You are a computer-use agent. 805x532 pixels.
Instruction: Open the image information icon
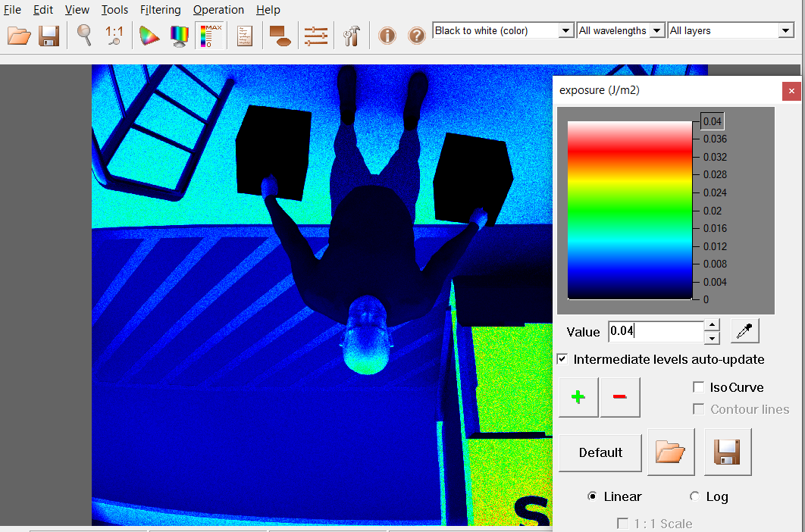[x=387, y=36]
